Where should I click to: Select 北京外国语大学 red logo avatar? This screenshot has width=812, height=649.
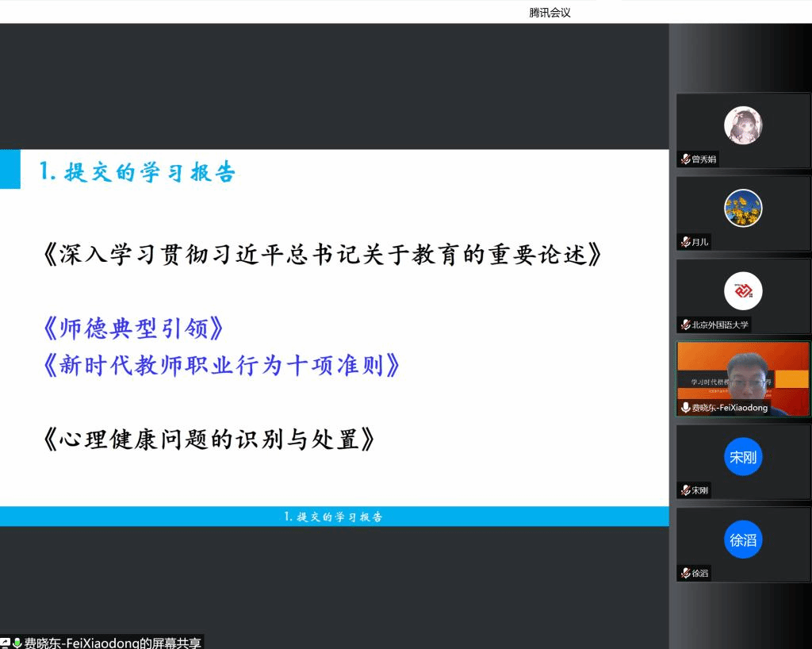(x=743, y=291)
